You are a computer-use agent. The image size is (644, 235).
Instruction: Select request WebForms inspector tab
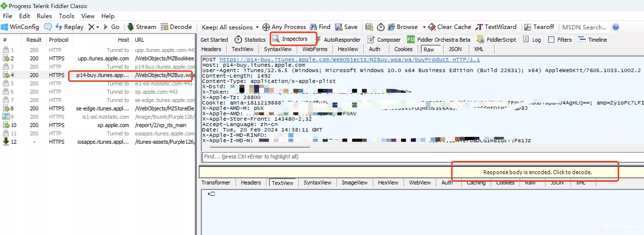pos(314,49)
